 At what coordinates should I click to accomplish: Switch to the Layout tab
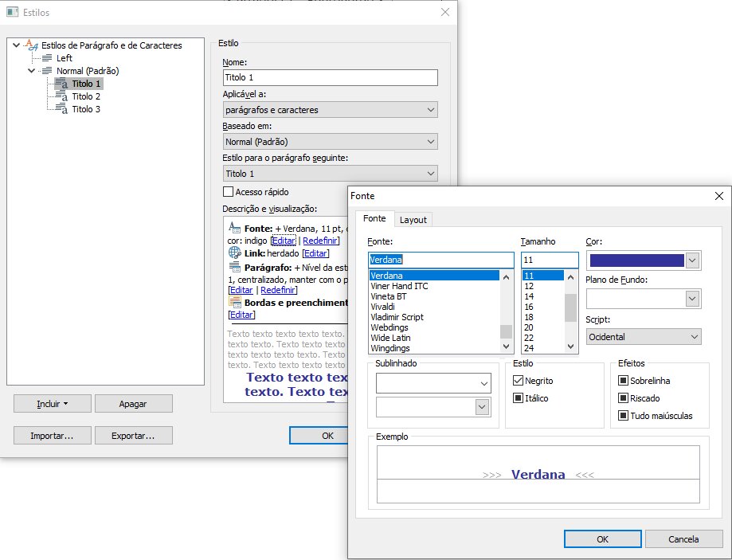413,220
